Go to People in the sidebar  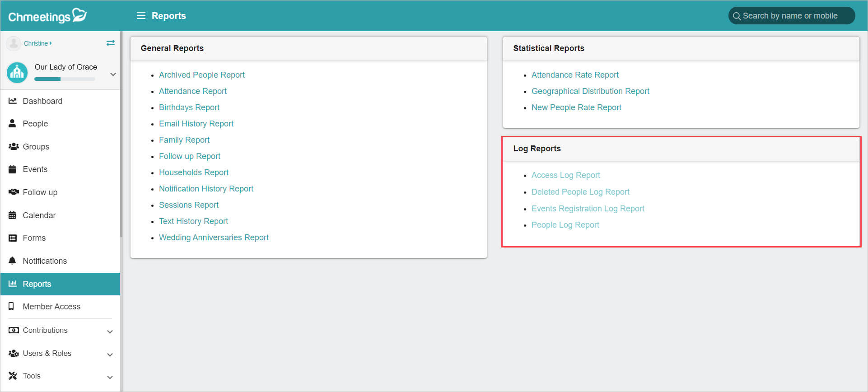(x=61, y=123)
